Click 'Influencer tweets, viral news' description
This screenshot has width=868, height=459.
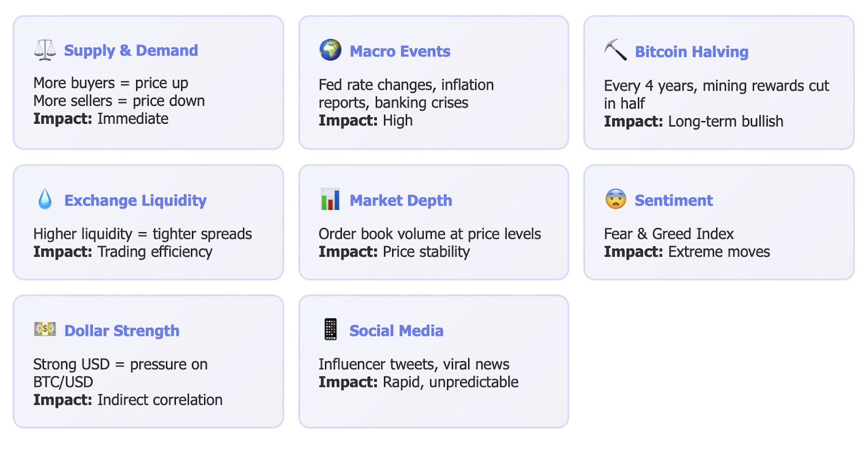point(413,364)
